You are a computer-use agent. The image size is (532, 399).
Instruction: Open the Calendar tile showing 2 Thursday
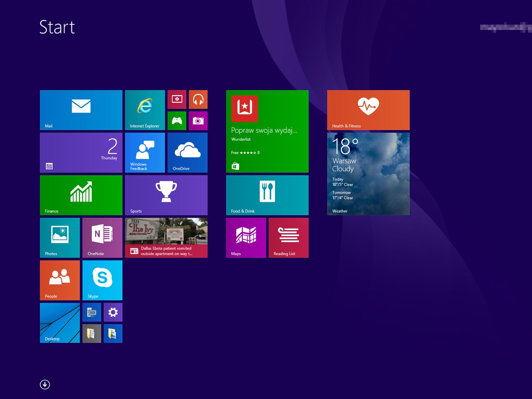pos(81,153)
